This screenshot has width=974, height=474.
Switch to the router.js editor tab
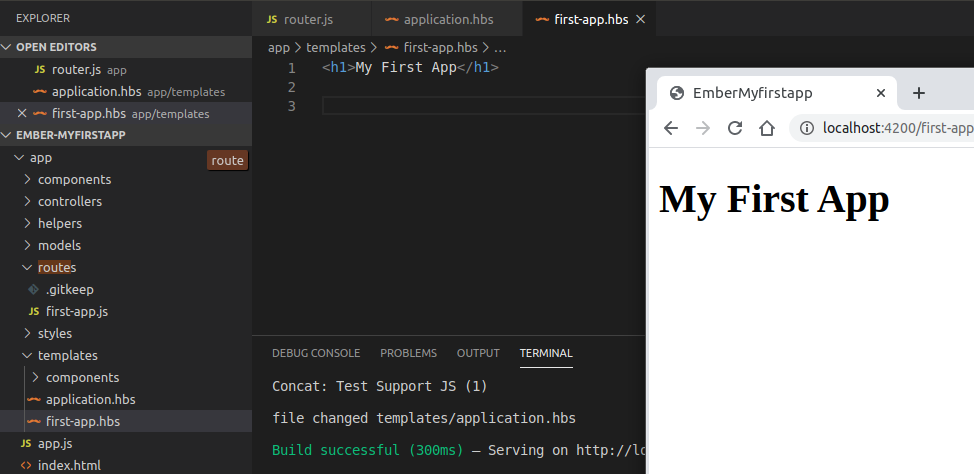312,19
